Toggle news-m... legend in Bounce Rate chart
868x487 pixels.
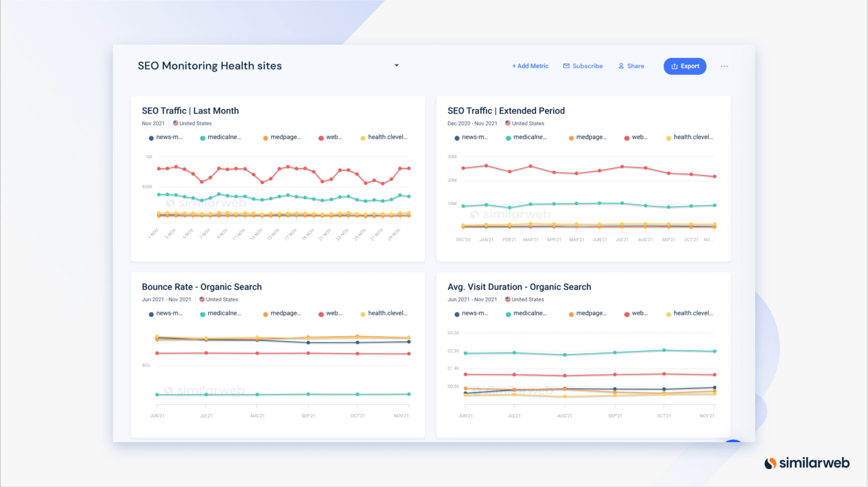click(166, 314)
